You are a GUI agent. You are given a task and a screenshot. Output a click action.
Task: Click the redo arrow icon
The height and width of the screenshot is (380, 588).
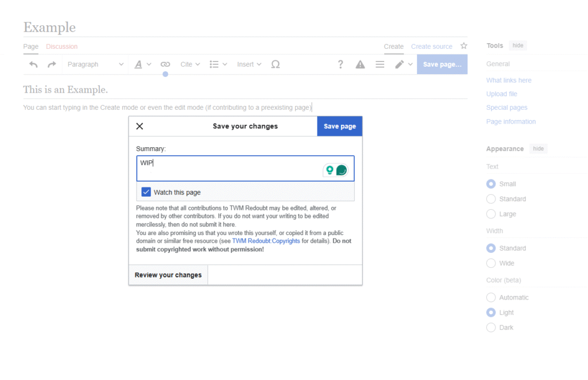(52, 64)
